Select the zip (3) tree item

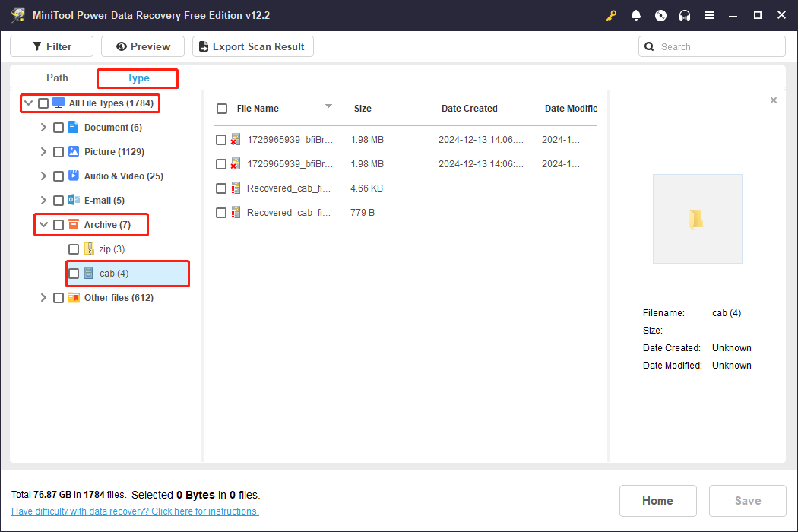click(x=112, y=249)
